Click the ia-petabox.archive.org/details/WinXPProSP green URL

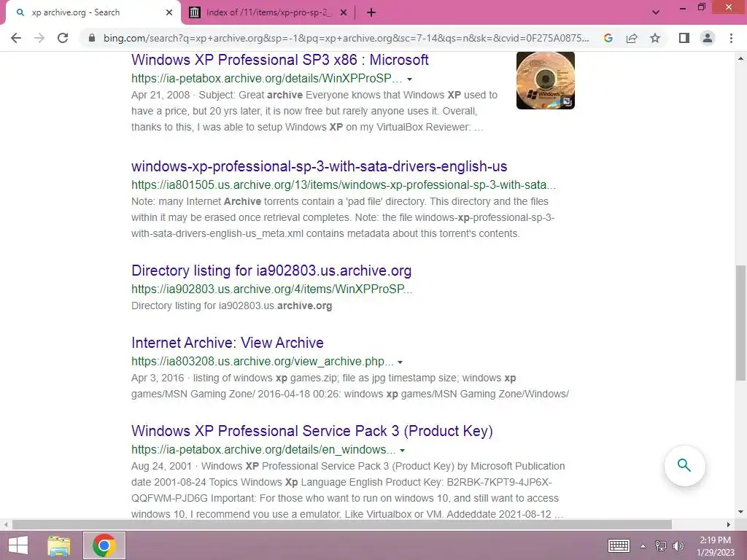[x=266, y=79]
